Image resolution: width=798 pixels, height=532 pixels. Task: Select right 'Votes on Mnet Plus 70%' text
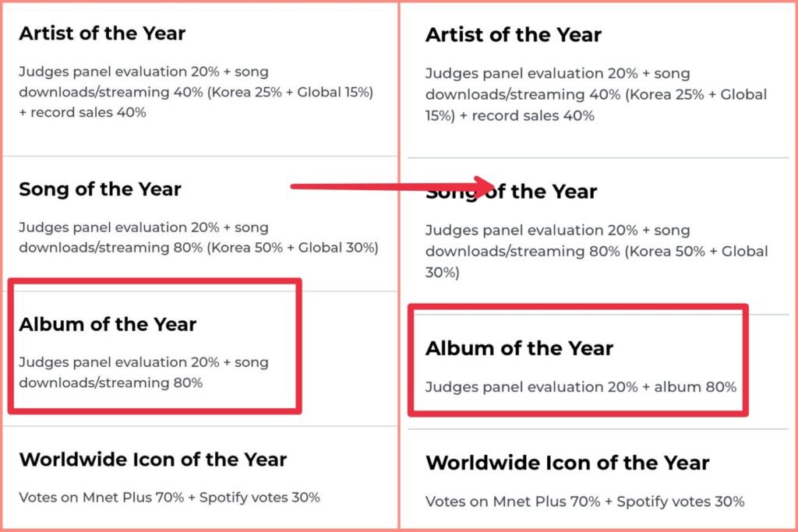point(514,502)
